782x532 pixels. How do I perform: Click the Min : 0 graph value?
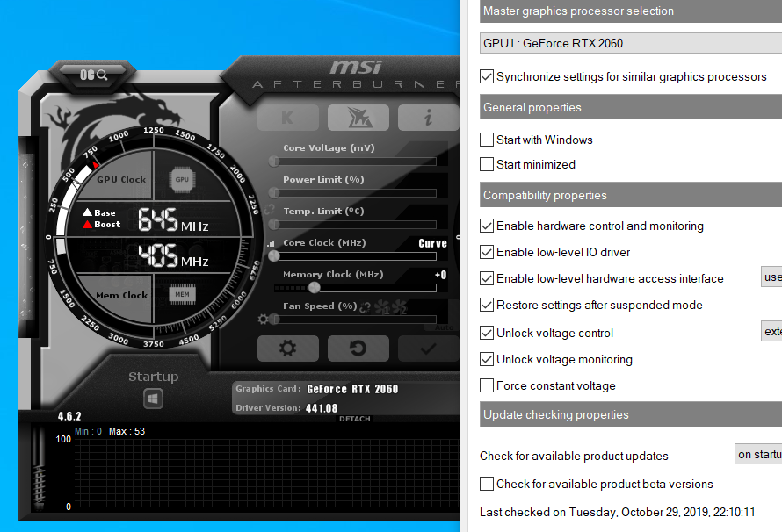[88, 431]
